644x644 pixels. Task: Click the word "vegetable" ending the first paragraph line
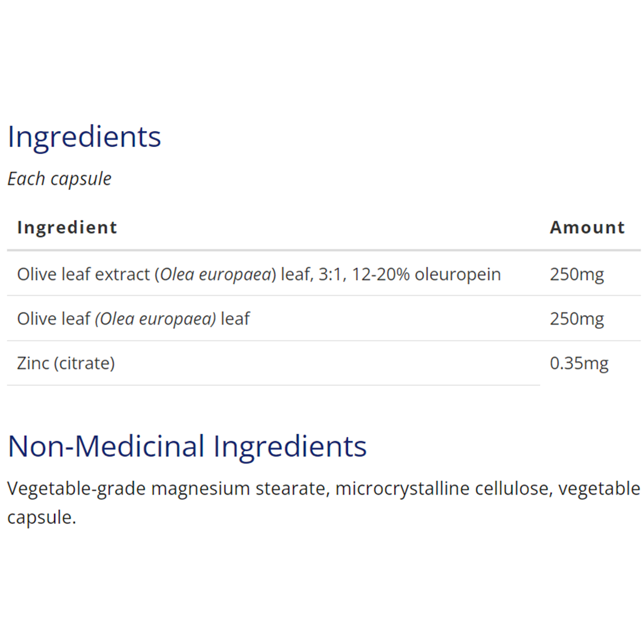[x=599, y=489]
